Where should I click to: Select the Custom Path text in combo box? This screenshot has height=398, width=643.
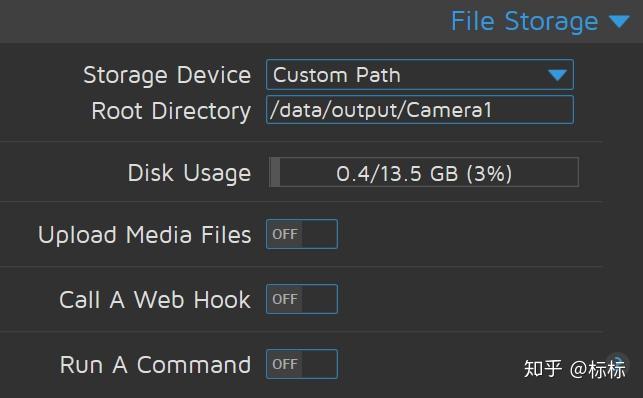(337, 75)
